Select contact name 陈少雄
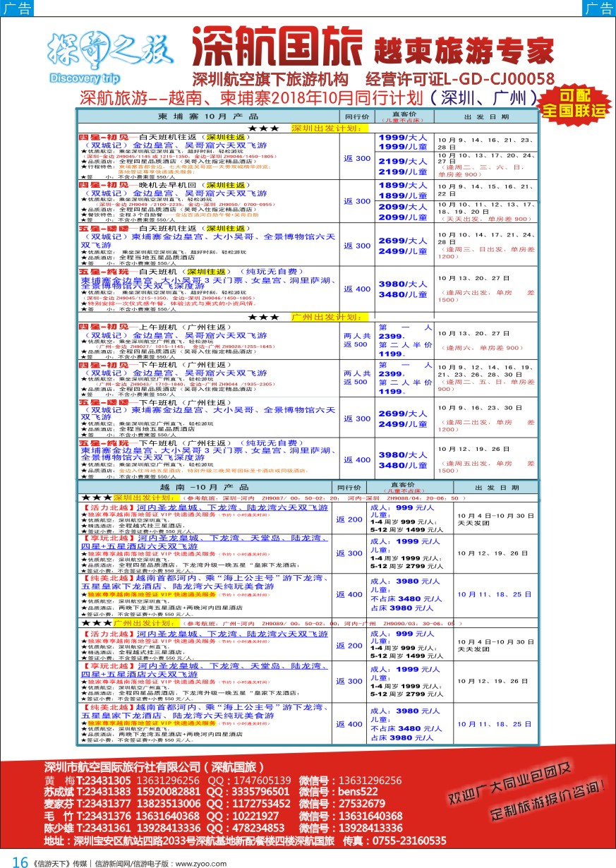Screen dimensions: 616x868 [59, 828]
